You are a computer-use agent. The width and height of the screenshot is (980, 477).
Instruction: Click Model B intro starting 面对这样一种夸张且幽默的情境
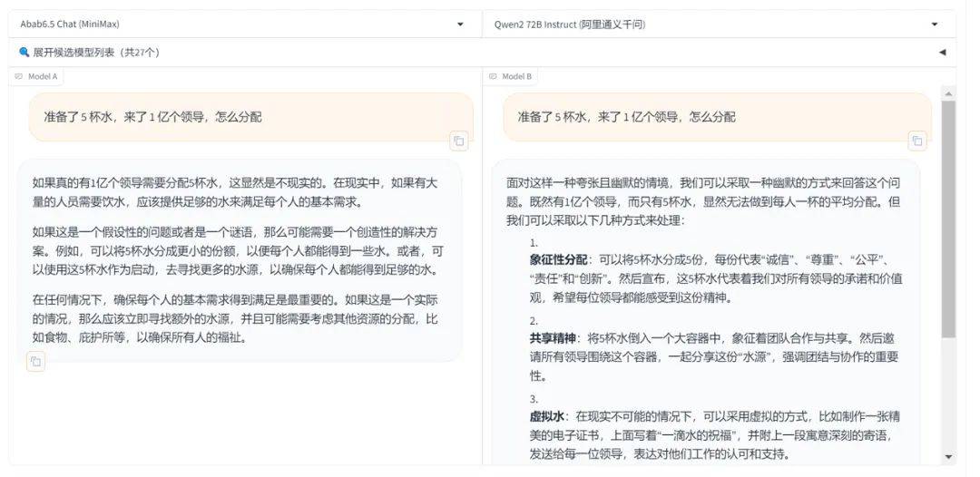click(703, 201)
